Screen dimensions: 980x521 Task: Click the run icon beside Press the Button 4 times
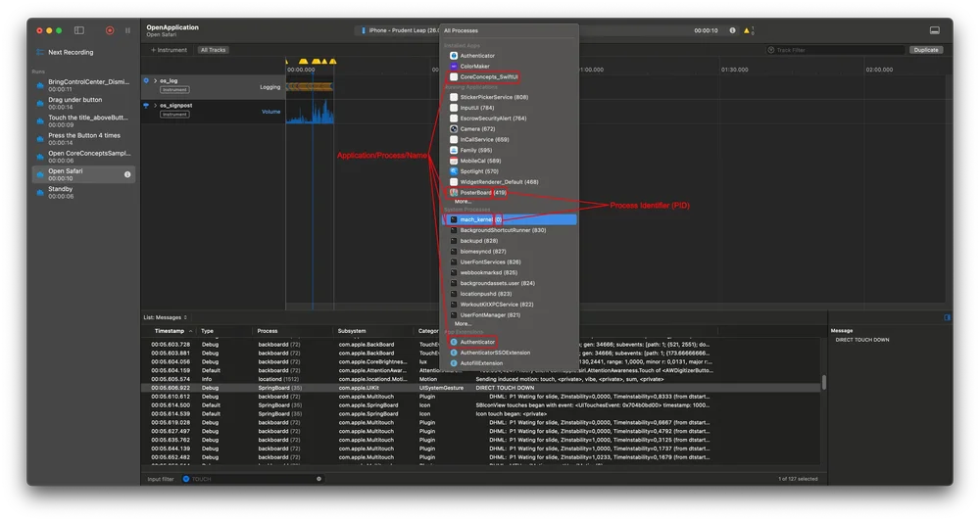tap(40, 139)
